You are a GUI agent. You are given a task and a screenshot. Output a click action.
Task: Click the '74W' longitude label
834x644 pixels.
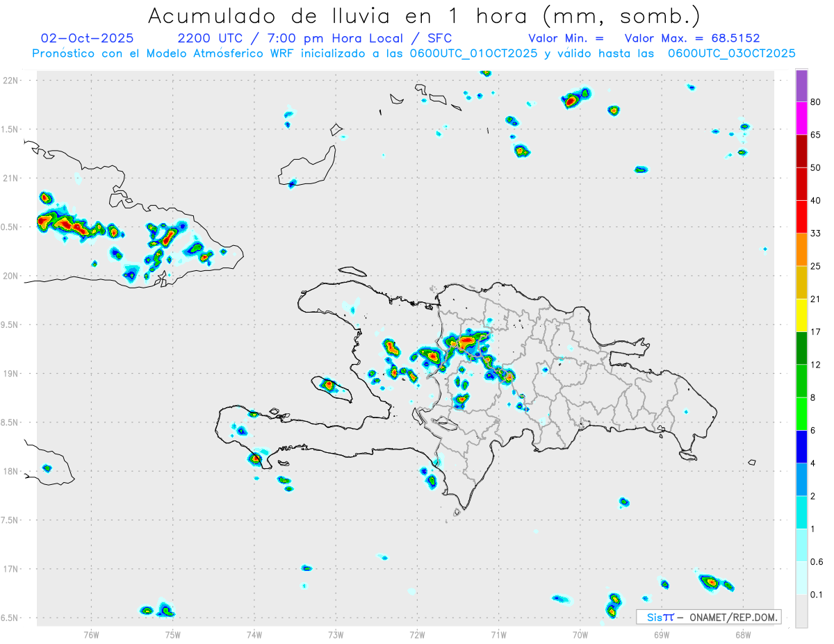pyautogui.click(x=254, y=634)
